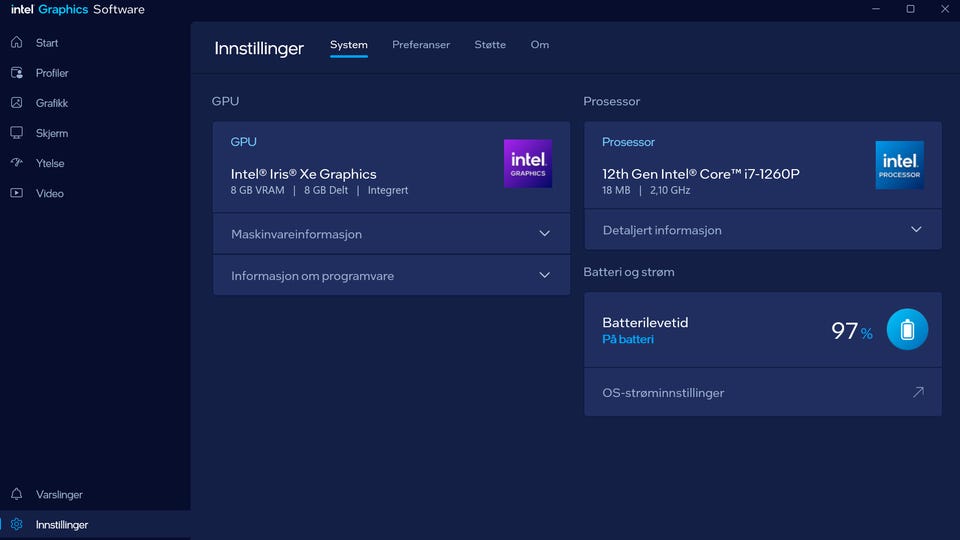Click the Innstillinger gear icon
Image resolution: width=960 pixels, height=540 pixels.
[x=17, y=524]
